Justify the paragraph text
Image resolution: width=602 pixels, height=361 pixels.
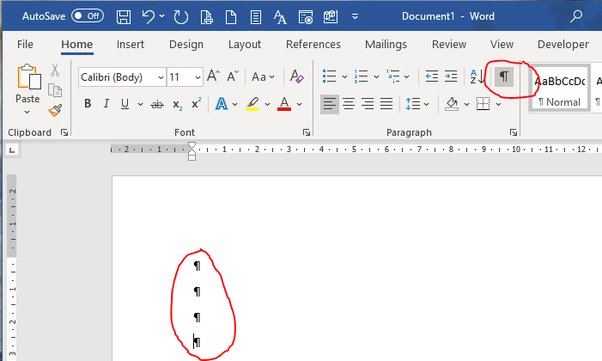click(x=387, y=104)
